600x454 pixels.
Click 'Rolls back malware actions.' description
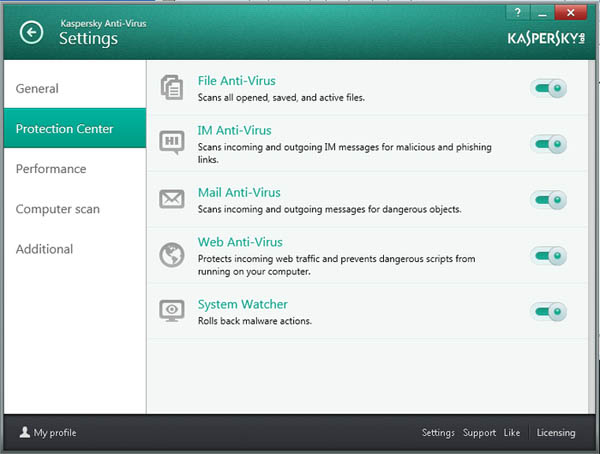[255, 321]
